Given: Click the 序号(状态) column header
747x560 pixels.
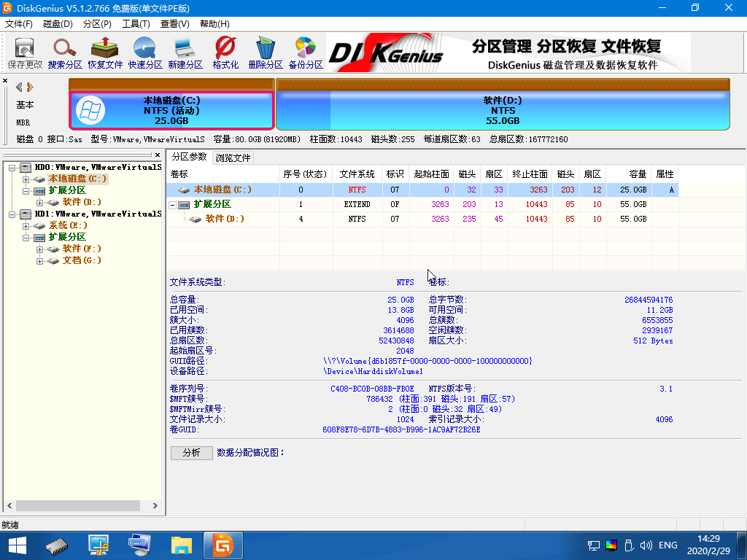Looking at the screenshot, I should (305, 174).
